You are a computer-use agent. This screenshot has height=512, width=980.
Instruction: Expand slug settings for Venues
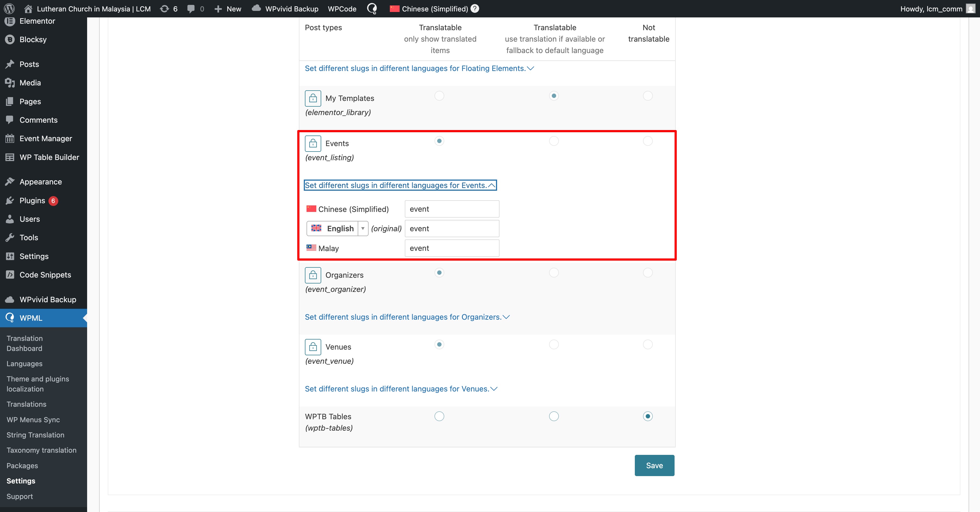401,389
